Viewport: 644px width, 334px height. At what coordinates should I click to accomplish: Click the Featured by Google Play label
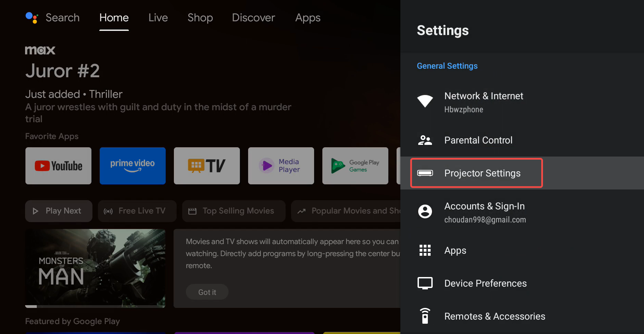point(73,321)
